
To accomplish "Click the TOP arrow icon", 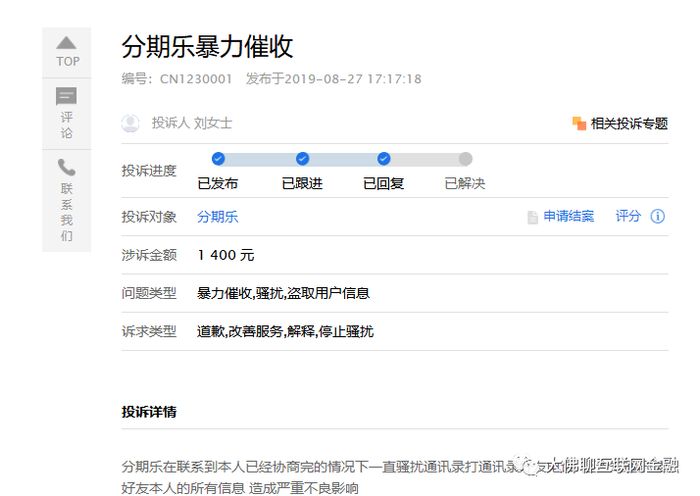I will pyautogui.click(x=67, y=43).
